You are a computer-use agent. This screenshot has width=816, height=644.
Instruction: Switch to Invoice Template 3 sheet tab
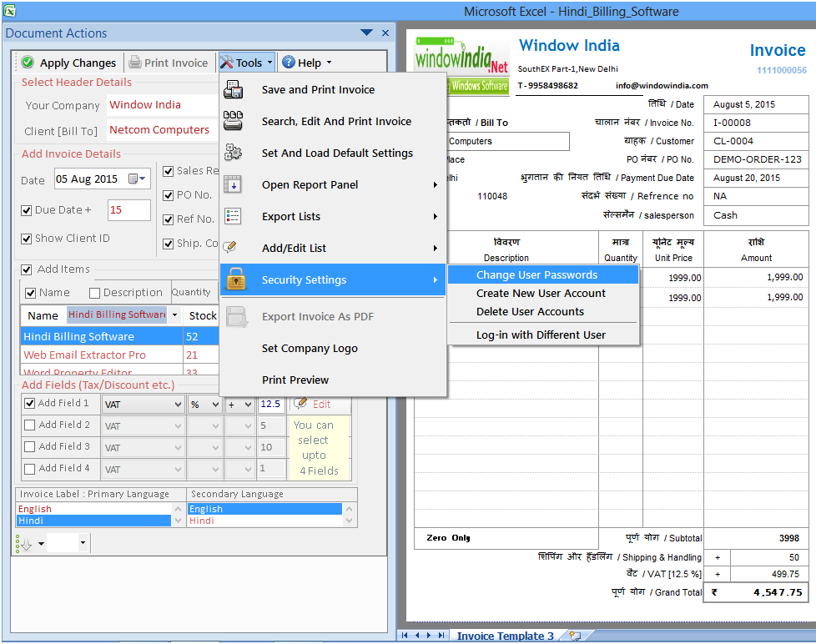coord(505,636)
